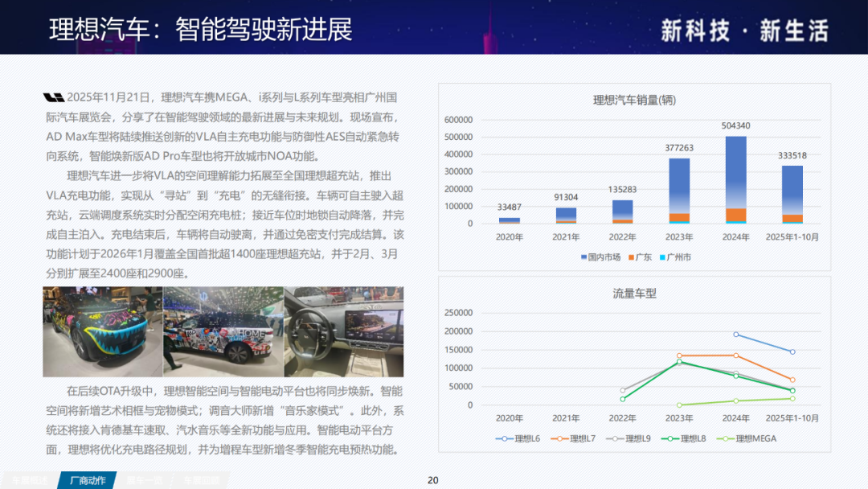Click the 理想L6 2024年 data point

coord(735,335)
